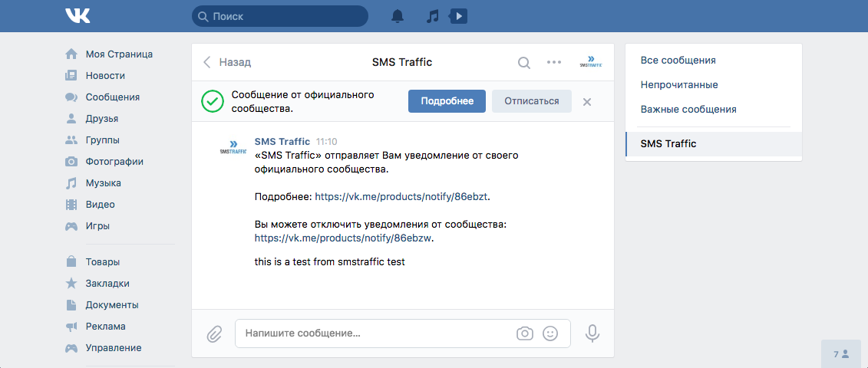Click the SMS Traffic logo in chat header
Screen dimensions: 868x368
(591, 61)
